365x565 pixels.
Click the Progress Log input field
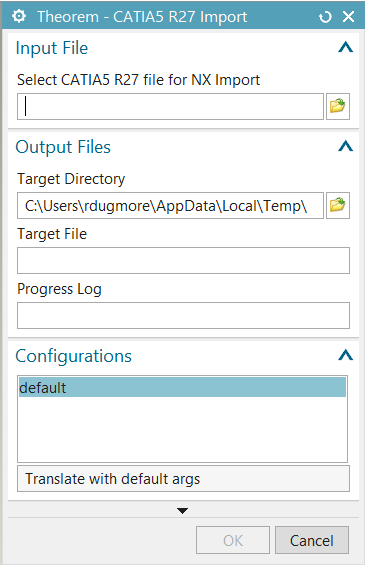183,315
